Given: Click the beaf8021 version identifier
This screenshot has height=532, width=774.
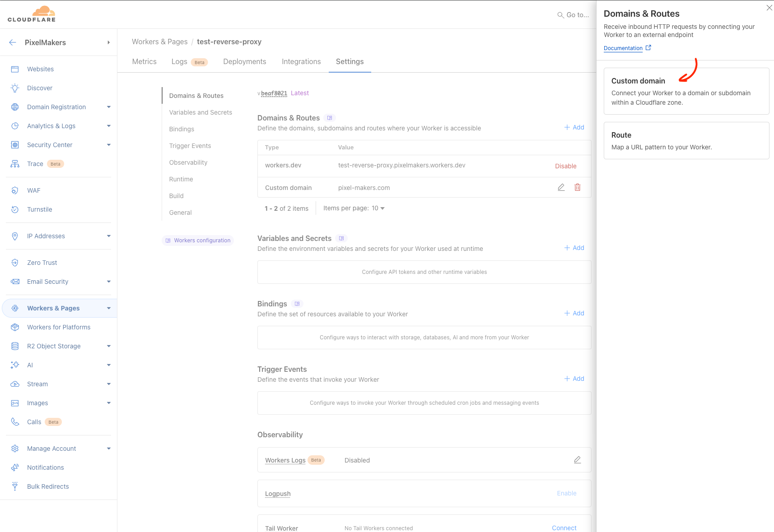Looking at the screenshot, I should [274, 93].
